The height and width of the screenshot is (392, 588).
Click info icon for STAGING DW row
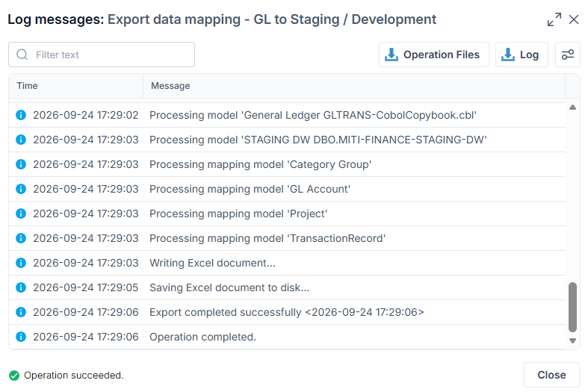click(21, 140)
